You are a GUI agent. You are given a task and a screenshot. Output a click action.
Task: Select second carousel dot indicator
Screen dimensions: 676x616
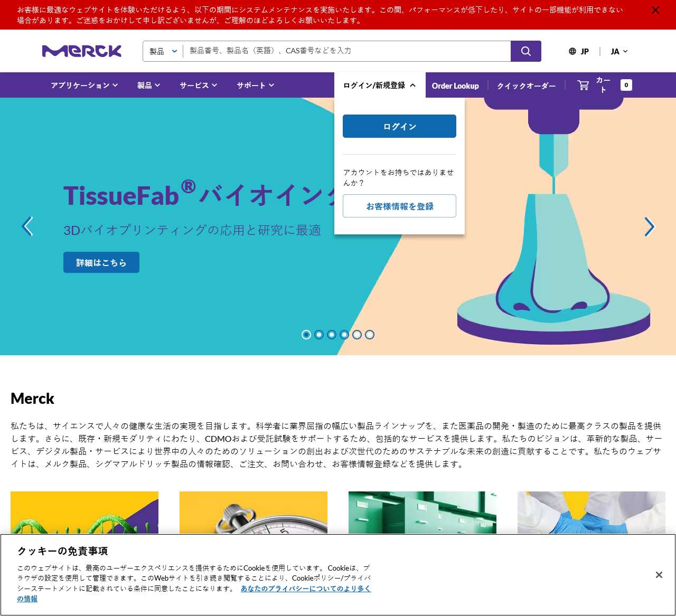tap(319, 335)
